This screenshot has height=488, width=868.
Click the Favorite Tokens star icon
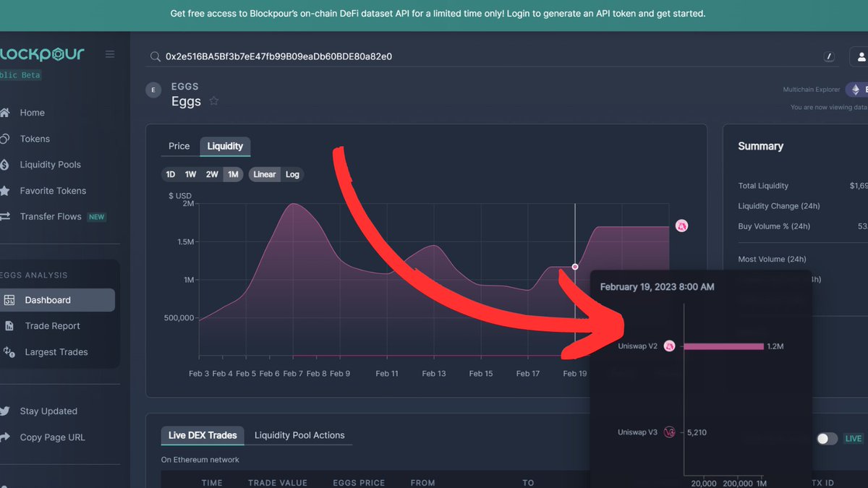pyautogui.click(x=5, y=191)
